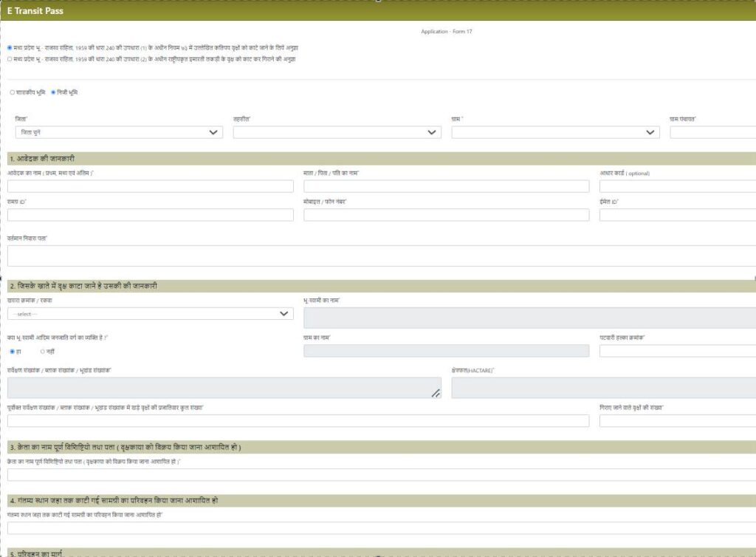756x557 pixels.
Task: Choose the शासकीय भूमि radio option
Action: pos(13,92)
